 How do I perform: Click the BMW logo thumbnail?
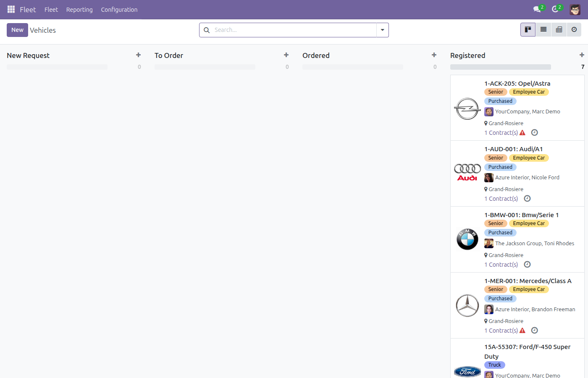[x=467, y=239]
